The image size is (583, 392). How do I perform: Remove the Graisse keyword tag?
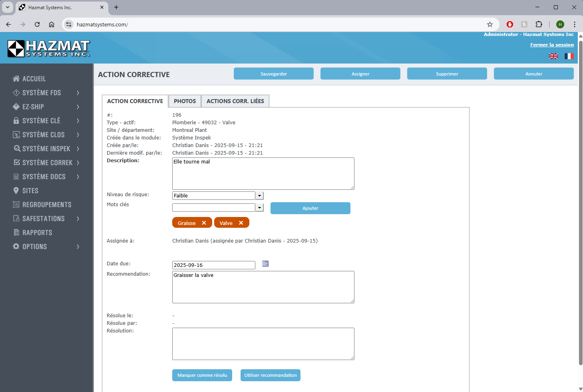click(x=204, y=223)
